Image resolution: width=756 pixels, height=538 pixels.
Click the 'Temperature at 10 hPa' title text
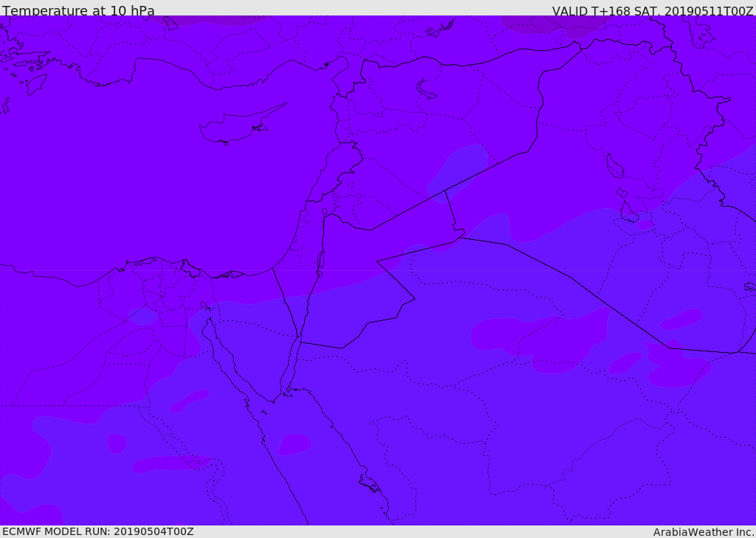(x=78, y=10)
